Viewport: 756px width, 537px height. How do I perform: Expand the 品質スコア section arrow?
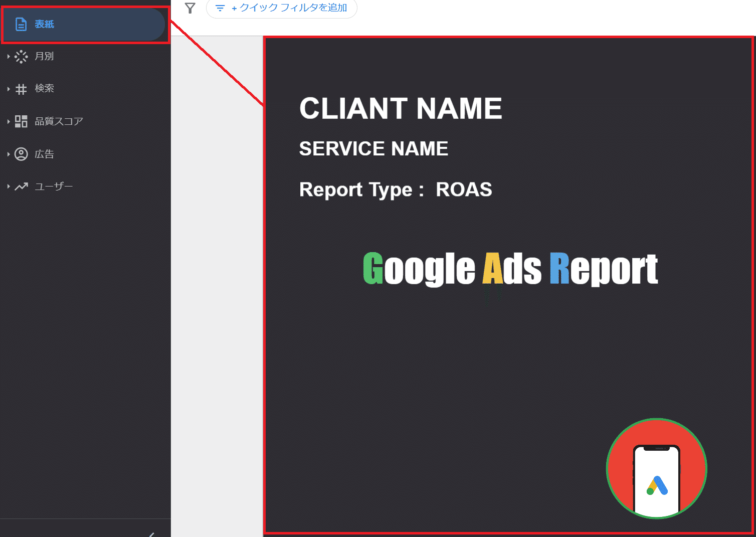point(9,121)
